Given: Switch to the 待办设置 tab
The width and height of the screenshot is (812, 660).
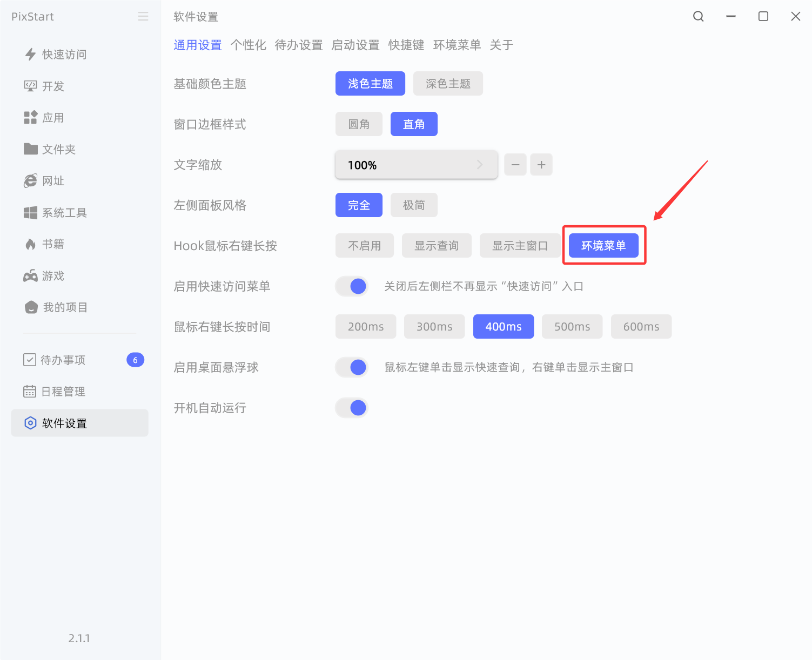Looking at the screenshot, I should 299,45.
